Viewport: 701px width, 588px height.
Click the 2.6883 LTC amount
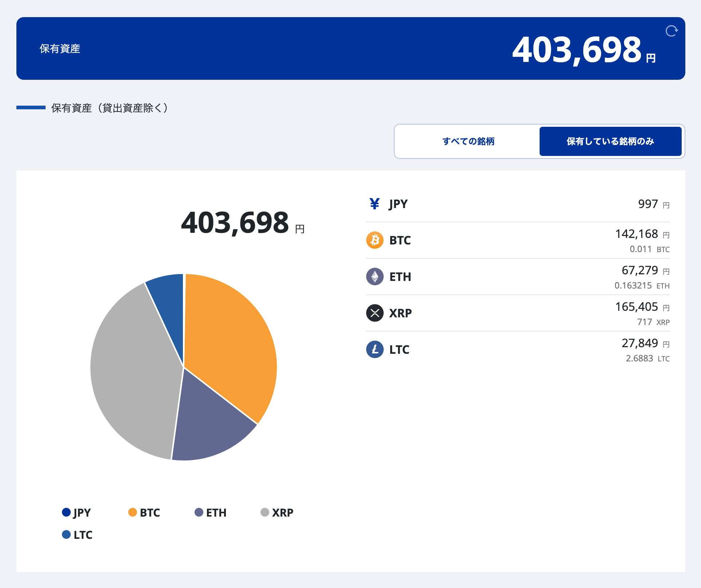pyautogui.click(x=648, y=358)
